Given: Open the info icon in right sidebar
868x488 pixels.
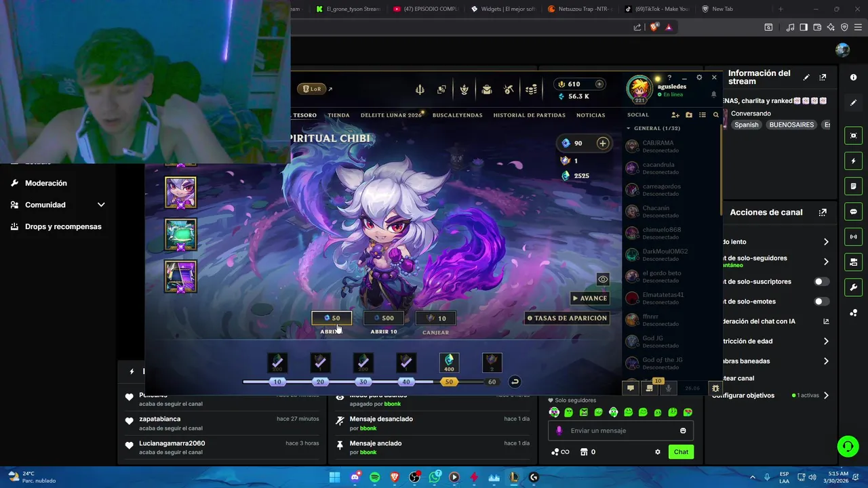Looking at the screenshot, I should coord(853,77).
